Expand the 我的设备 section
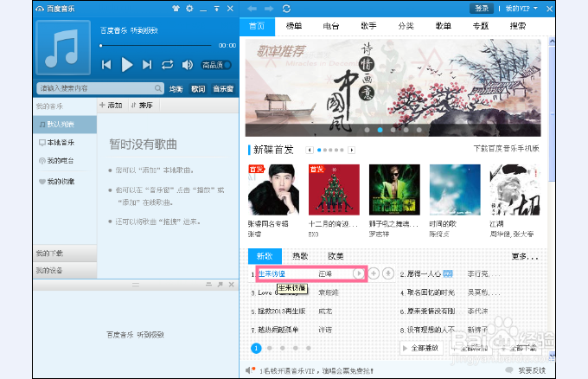 (x=65, y=270)
